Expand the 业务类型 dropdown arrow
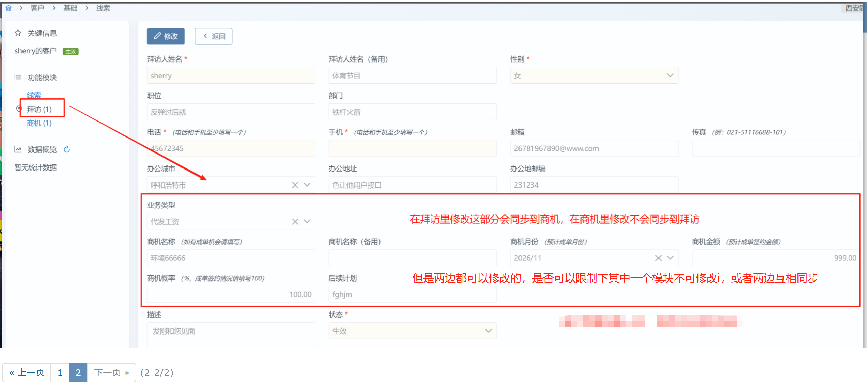 click(x=307, y=222)
